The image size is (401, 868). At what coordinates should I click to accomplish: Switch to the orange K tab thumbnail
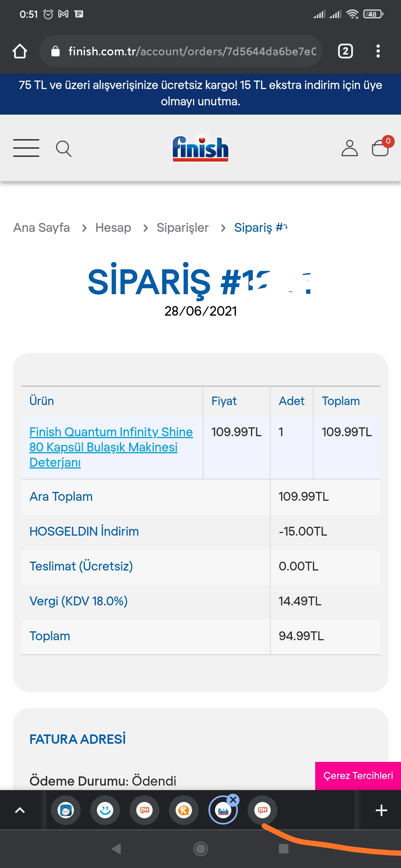pos(184,811)
